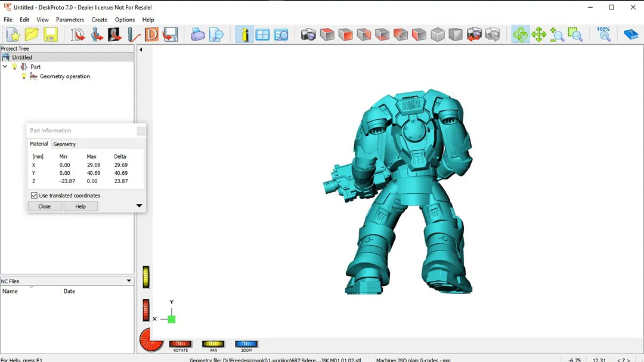Open the Edit menu
Screen dimensions: 644x362
point(24,20)
